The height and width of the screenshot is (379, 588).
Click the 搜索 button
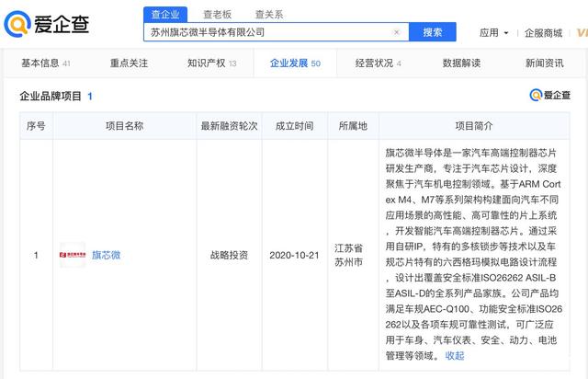pyautogui.click(x=433, y=32)
